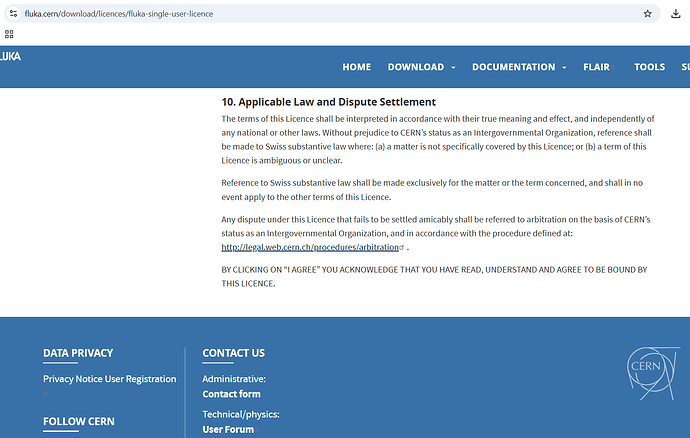Expand the DOCUMENTATION menu arrow

point(564,67)
